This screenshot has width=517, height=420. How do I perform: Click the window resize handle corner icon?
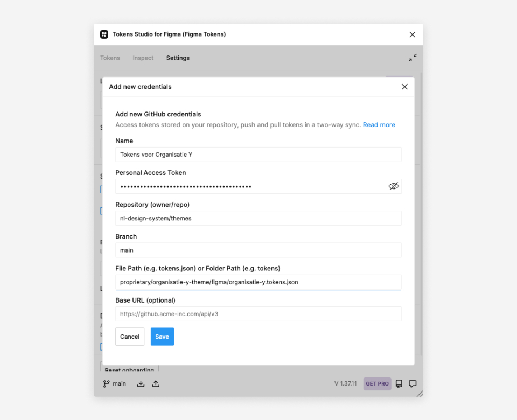[420, 393]
